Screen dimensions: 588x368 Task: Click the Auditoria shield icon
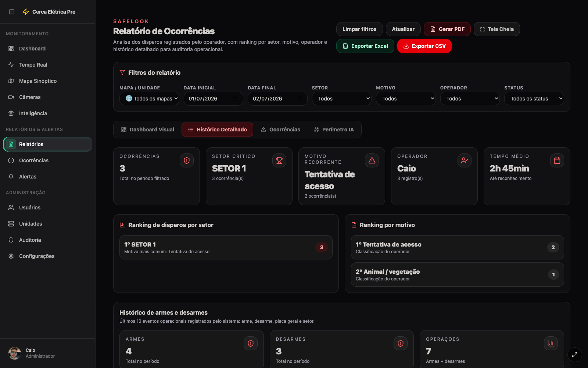[11, 240]
